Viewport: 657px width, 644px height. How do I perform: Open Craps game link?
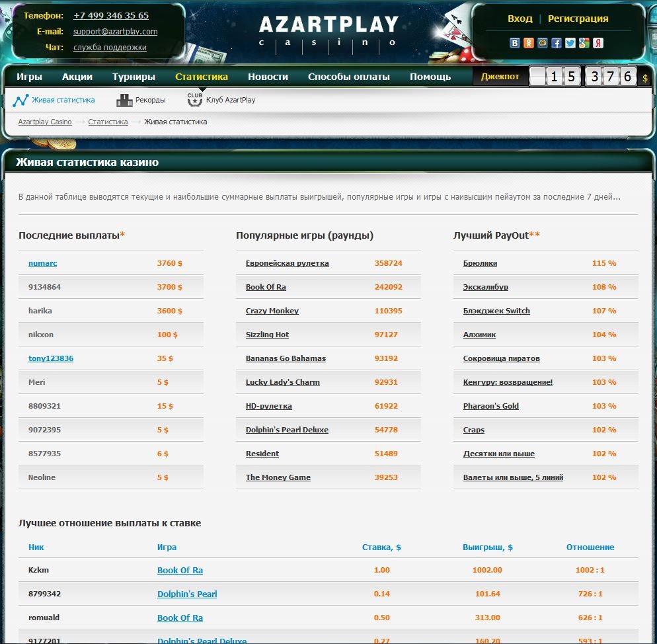[x=473, y=430]
